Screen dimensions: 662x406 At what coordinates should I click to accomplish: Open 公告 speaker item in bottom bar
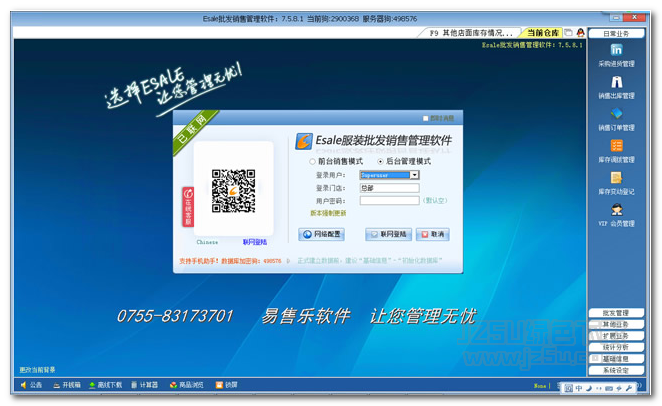[x=32, y=385]
